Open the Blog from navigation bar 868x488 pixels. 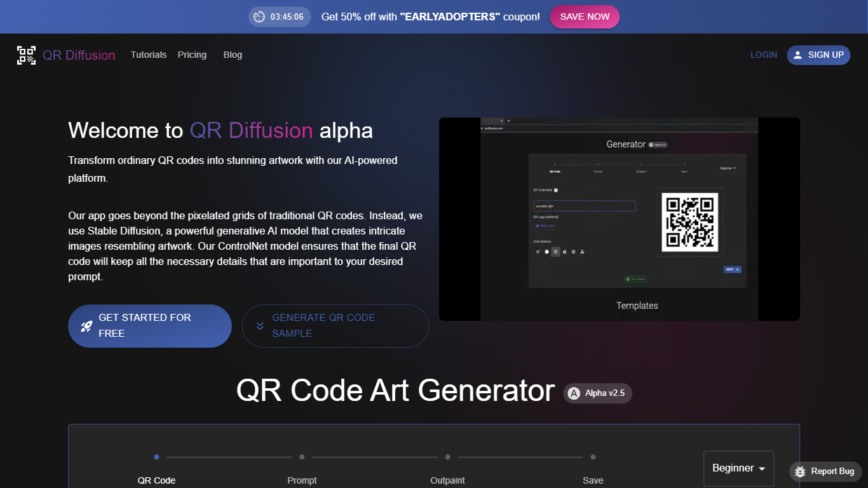[x=233, y=55]
